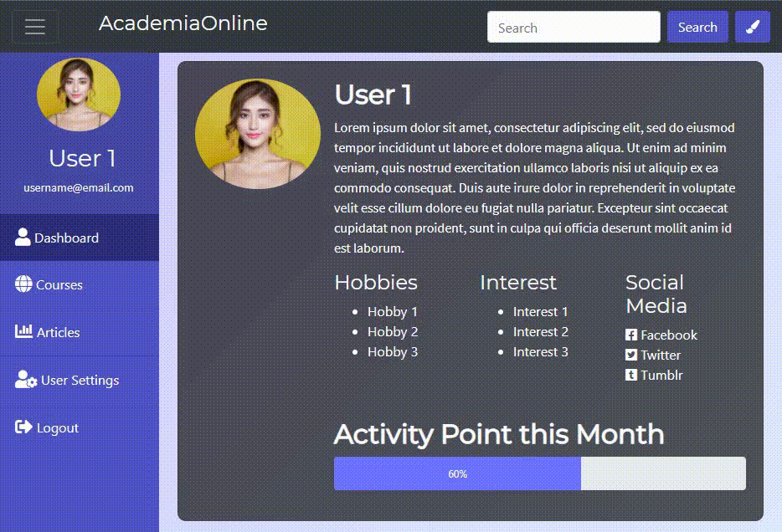
Task: Click into the Search input field
Action: [574, 27]
